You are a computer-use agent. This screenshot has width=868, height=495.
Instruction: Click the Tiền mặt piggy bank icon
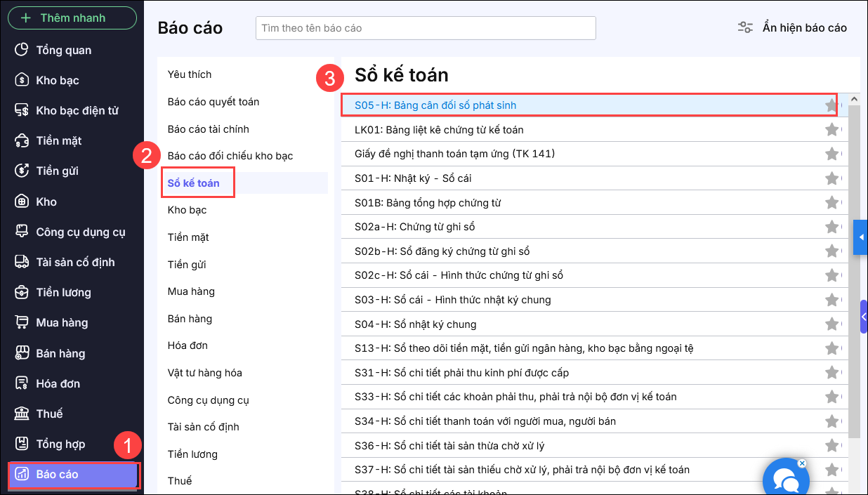tap(22, 140)
